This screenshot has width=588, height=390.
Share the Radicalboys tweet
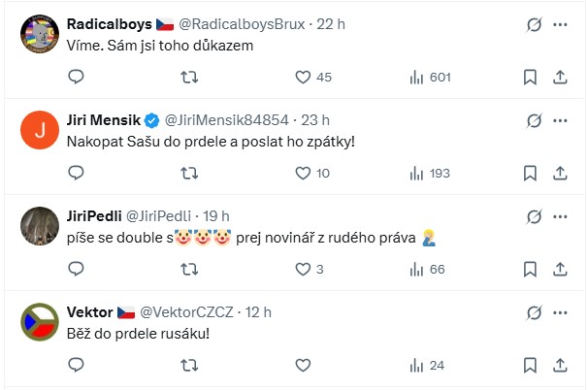tap(560, 77)
